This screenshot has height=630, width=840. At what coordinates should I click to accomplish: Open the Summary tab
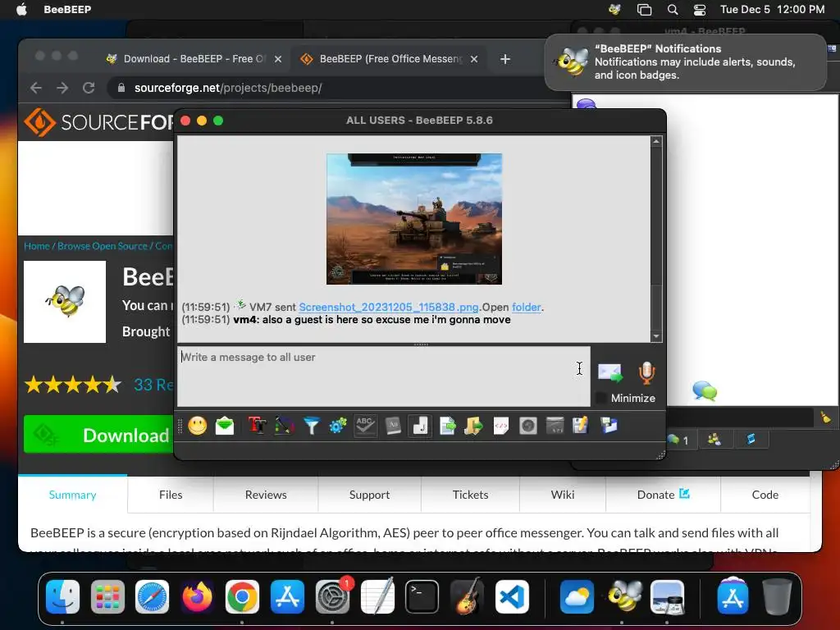tap(72, 495)
